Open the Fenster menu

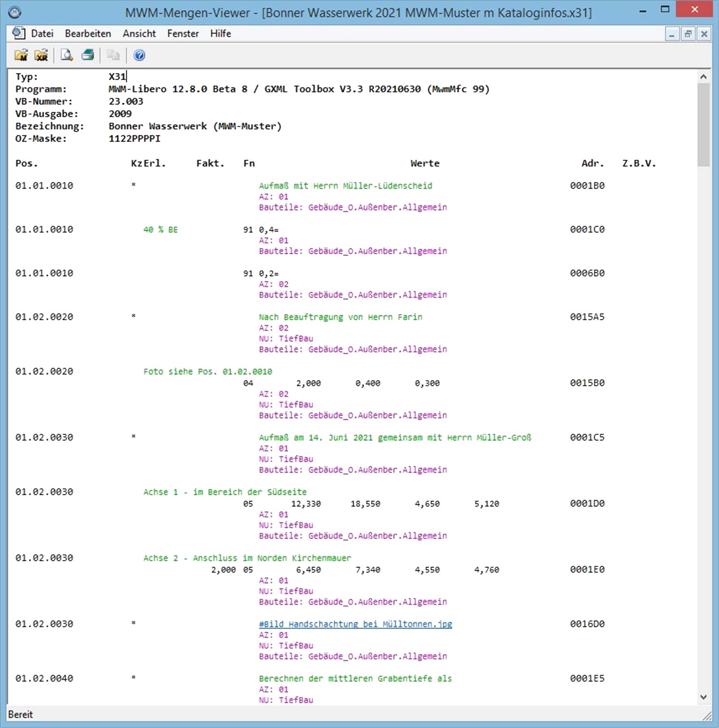[183, 33]
